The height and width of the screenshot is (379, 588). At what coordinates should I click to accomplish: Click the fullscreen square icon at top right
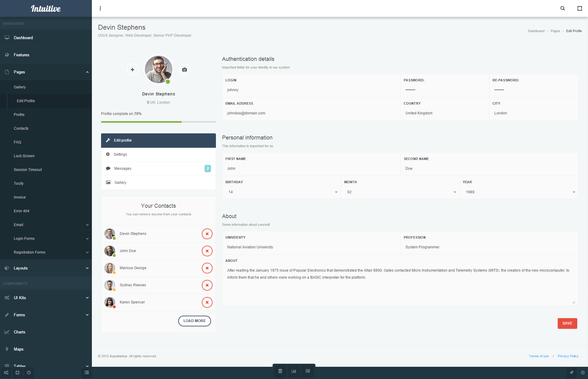click(579, 8)
